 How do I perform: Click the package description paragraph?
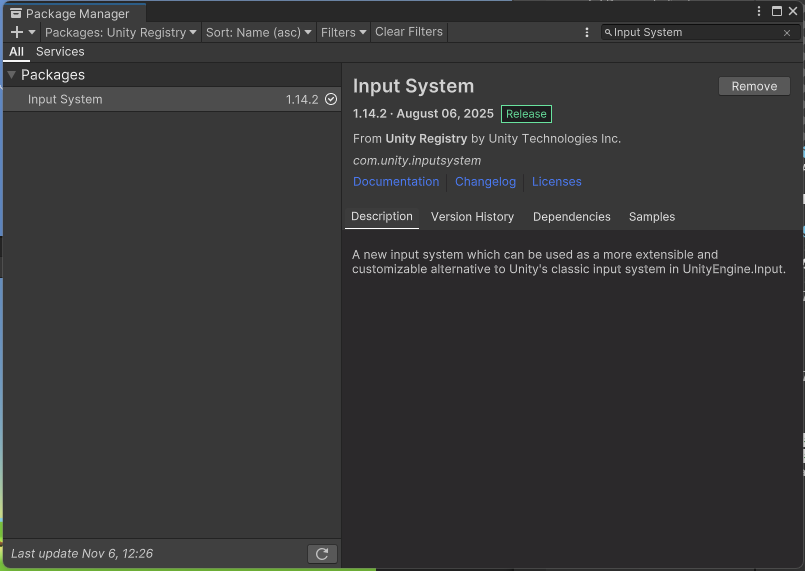[x=569, y=262]
